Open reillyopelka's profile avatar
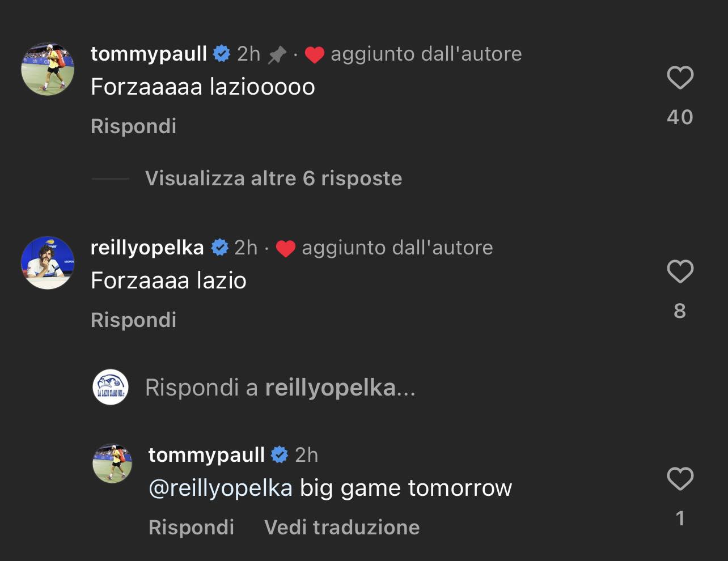Screen dimensions: 728x561 48,263
